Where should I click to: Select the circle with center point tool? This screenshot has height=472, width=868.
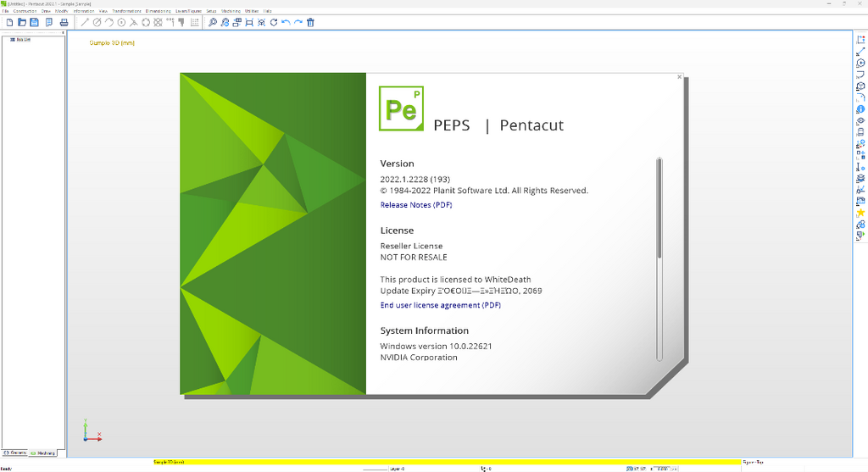point(121,23)
